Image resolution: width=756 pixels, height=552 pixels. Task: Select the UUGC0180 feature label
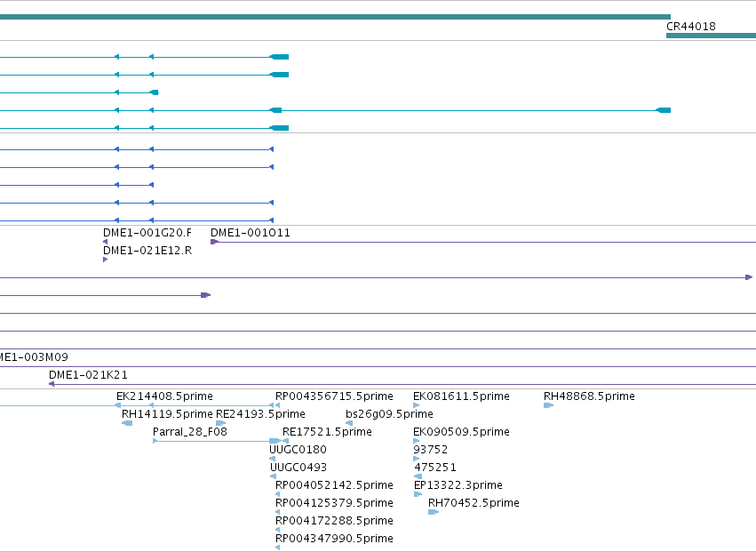298,450
